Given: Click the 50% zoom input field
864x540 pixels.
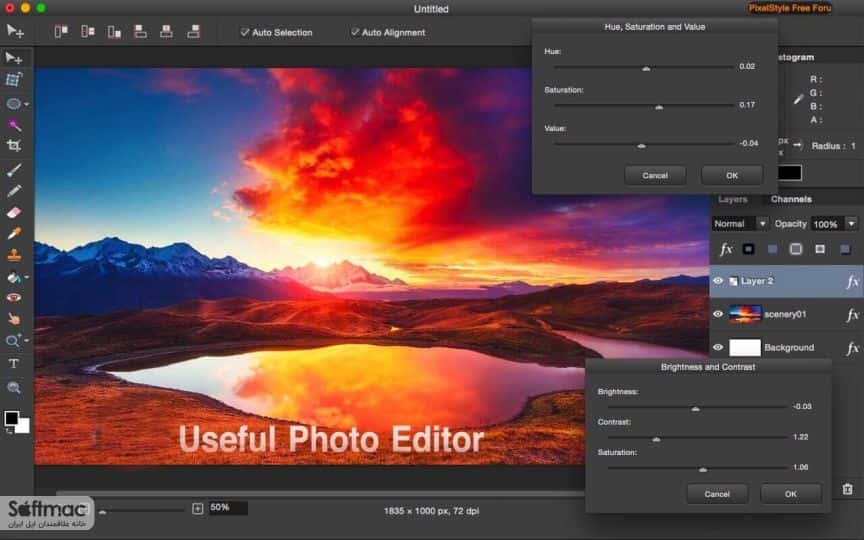Looking at the screenshot, I should (x=228, y=507).
